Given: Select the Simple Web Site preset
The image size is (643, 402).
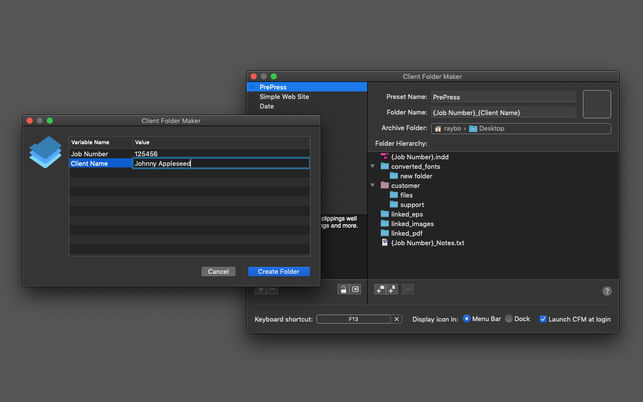Looking at the screenshot, I should click(285, 97).
